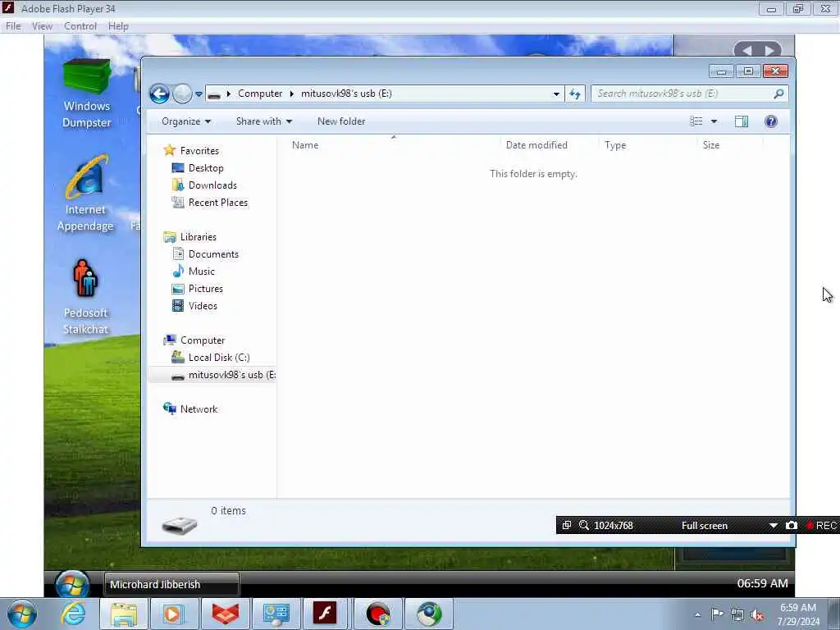Click the Explorer forward arrow button
This screenshot has width=840, height=630.
pos(182,94)
